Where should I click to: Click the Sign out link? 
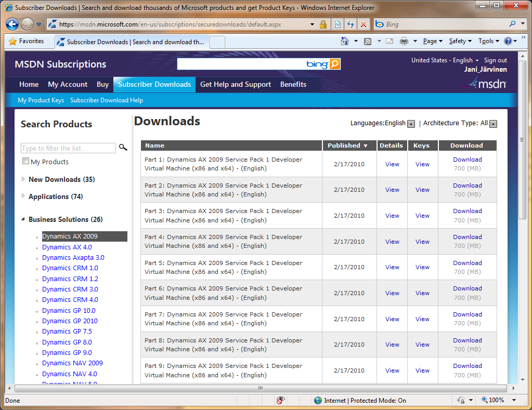pos(496,60)
